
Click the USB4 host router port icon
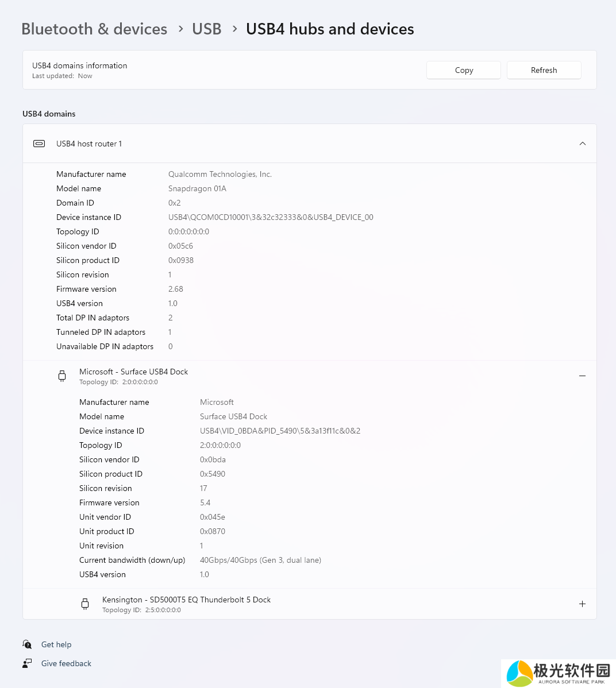click(x=39, y=144)
